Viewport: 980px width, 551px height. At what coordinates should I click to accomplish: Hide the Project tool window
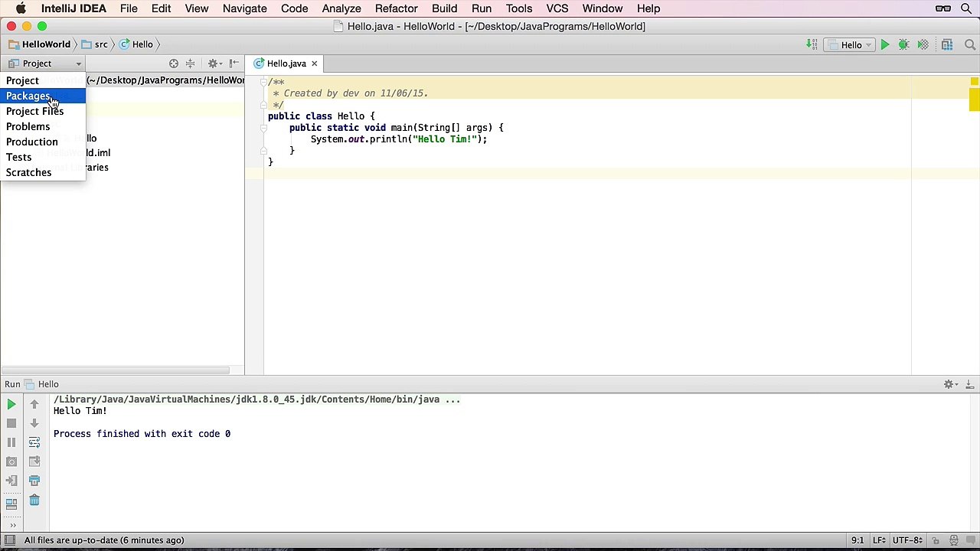point(234,64)
